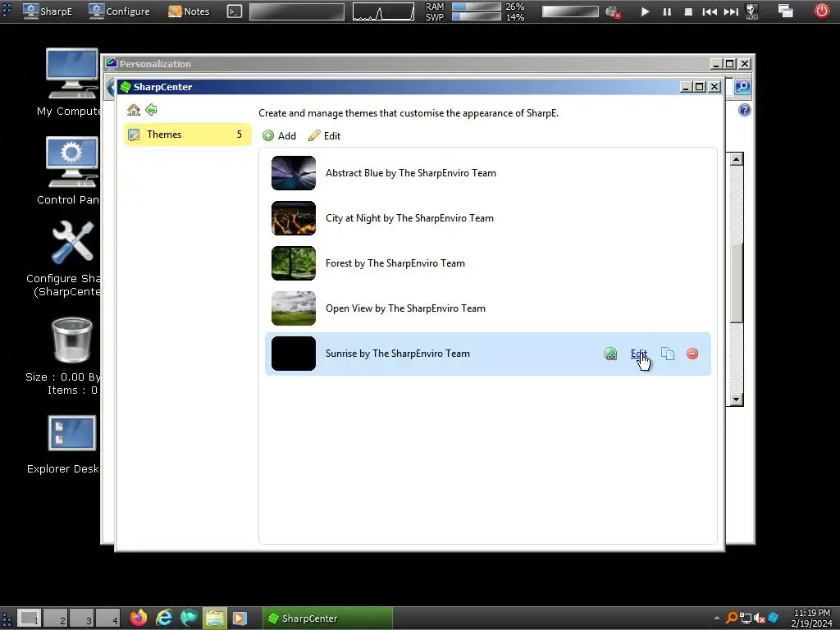Click the clock showing 11:19 PM

(811, 613)
